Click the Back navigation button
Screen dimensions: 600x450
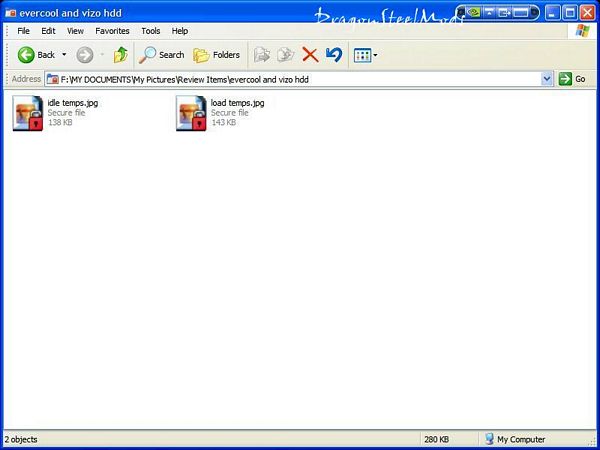point(36,55)
